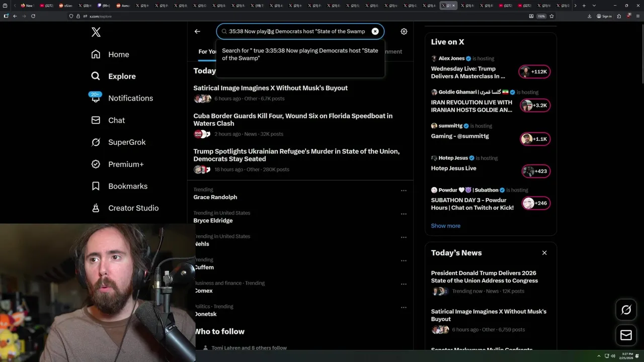
Task: Join Alex Jones live with +112K listeners
Action: 534,71
